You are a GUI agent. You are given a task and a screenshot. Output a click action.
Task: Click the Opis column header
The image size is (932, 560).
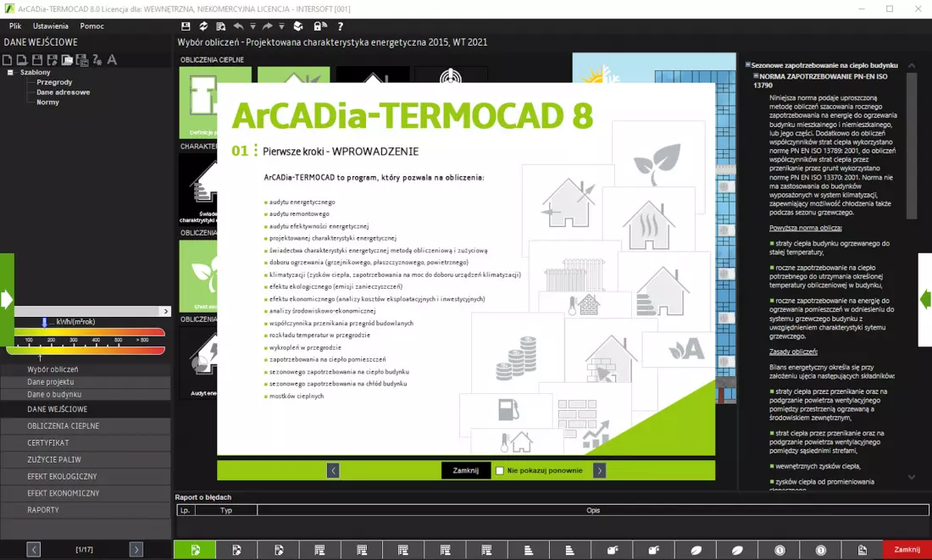tap(592, 510)
